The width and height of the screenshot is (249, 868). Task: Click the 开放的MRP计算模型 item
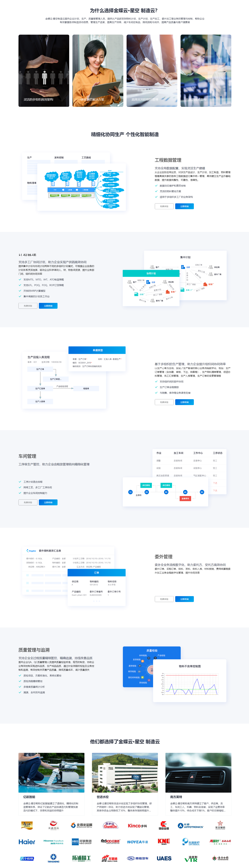pyautogui.click(x=34, y=291)
